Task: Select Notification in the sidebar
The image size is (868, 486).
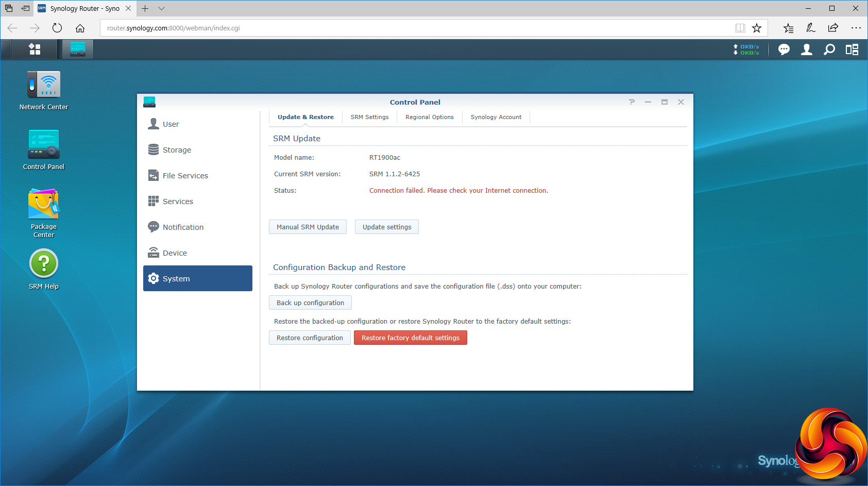Action: point(198,227)
